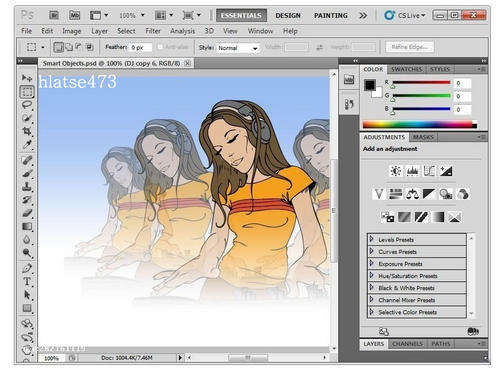Image resolution: width=500 pixels, height=373 pixels.
Task: Toggle Adjustments panel expanded view icon
Action: tap(384, 331)
